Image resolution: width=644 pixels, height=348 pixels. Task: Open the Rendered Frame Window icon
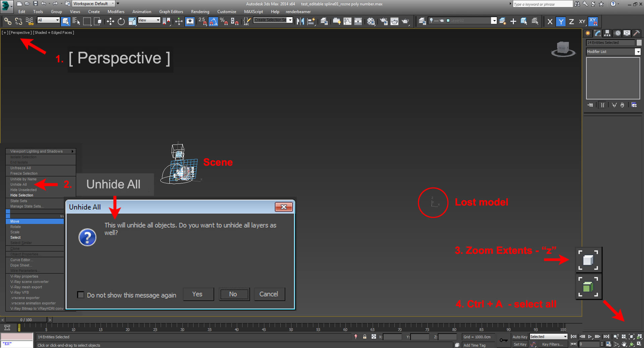coord(394,21)
